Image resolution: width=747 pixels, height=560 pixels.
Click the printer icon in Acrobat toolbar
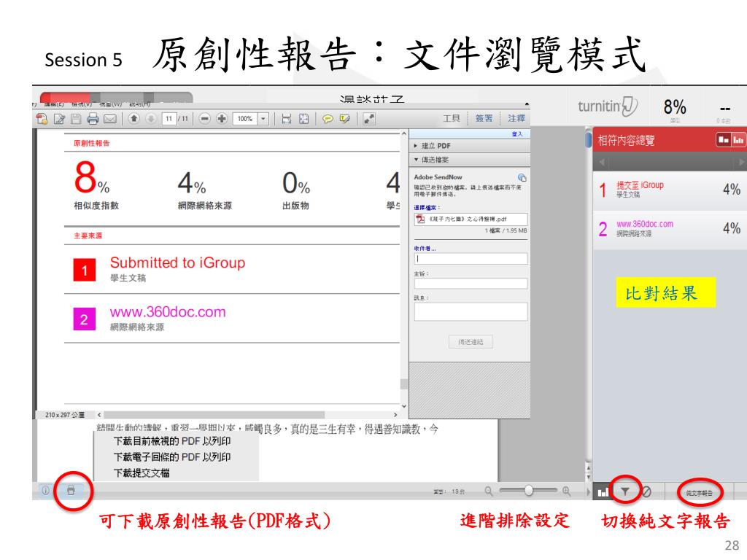click(93, 119)
